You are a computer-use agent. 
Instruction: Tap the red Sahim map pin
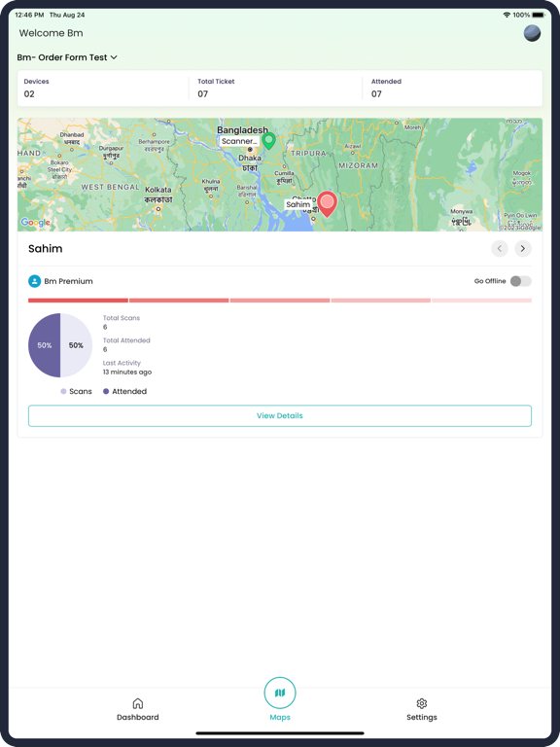(327, 204)
